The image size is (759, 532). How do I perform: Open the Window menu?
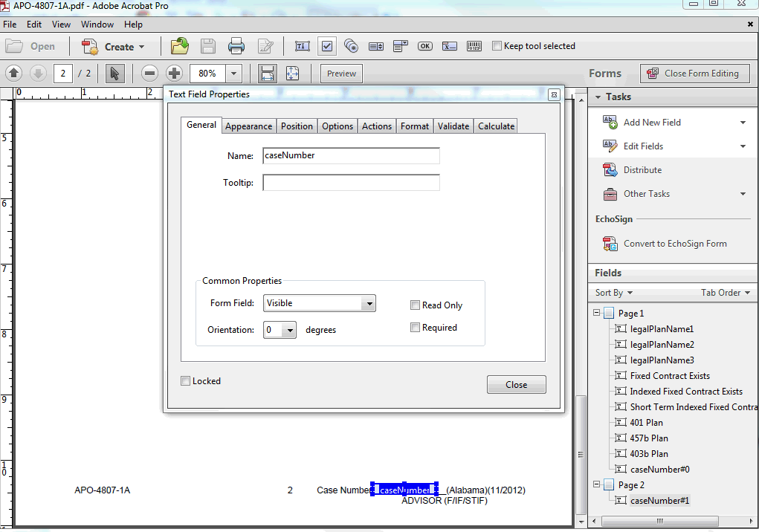pos(97,25)
